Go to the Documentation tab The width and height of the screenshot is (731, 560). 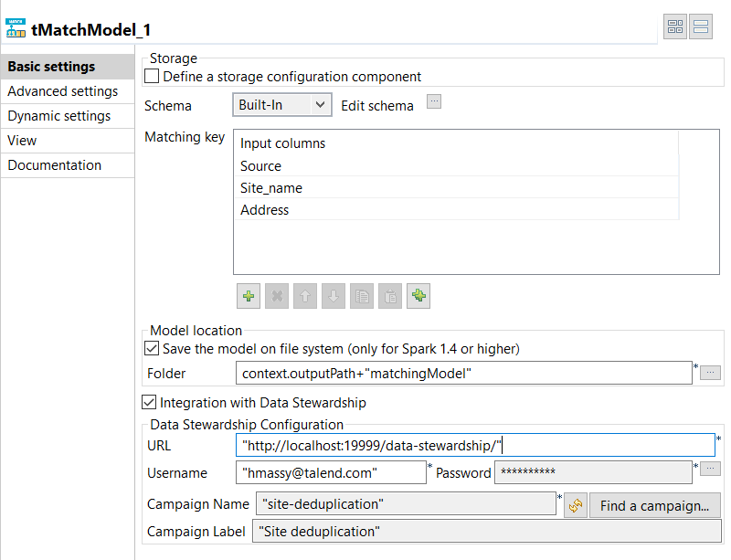coord(55,165)
